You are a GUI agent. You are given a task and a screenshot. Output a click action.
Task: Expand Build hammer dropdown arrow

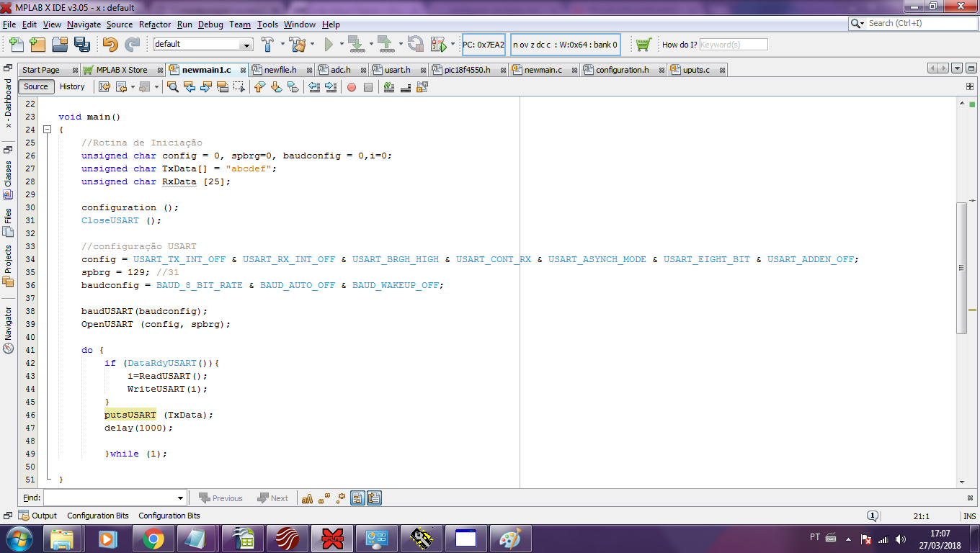click(282, 44)
